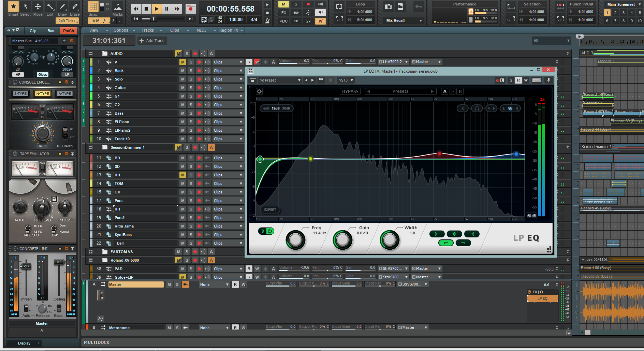Image resolution: width=644 pixels, height=351 pixels.
Task: Select screenset number 5
Action: pos(640,13)
